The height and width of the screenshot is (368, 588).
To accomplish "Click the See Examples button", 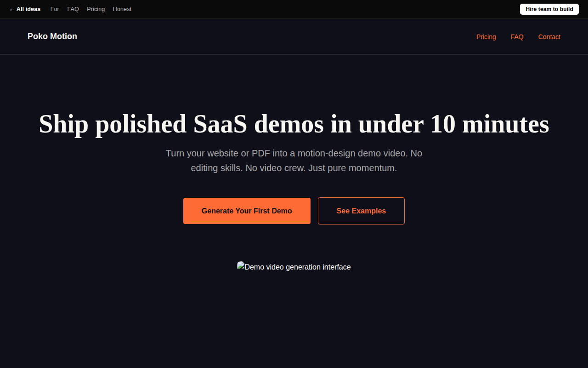I will (x=361, y=211).
